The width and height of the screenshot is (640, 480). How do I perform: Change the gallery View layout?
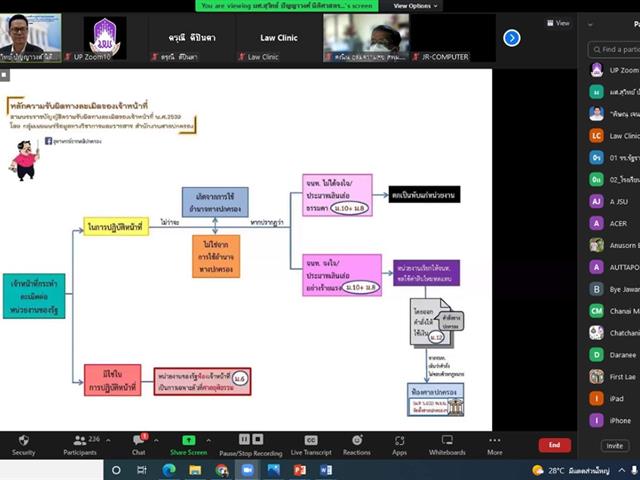[x=558, y=23]
